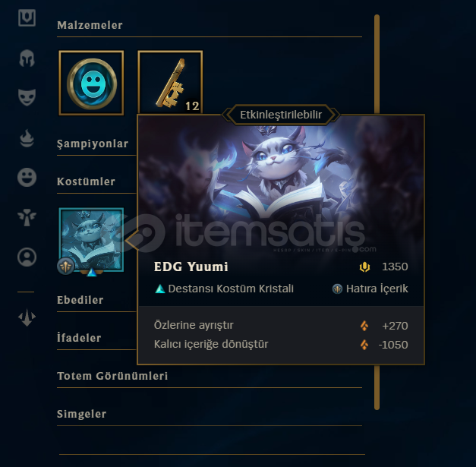Select the ward skins filter icon
476x467 pixels.
pos(27,217)
